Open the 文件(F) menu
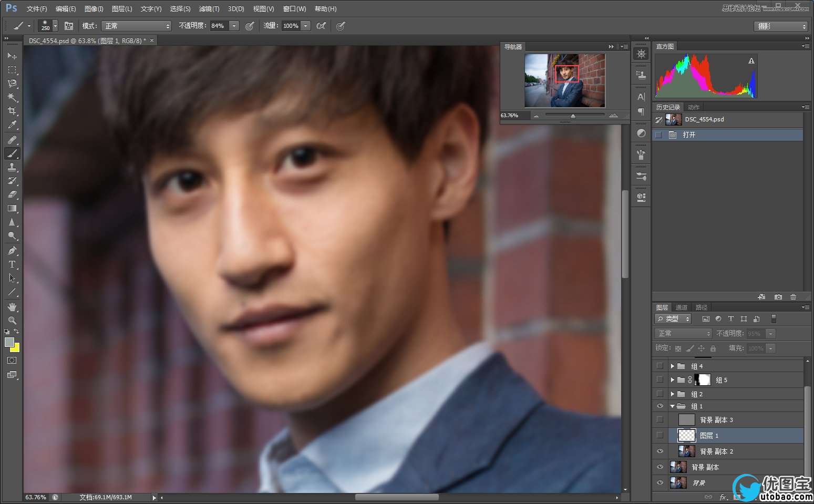The width and height of the screenshot is (814, 504). tap(37, 9)
